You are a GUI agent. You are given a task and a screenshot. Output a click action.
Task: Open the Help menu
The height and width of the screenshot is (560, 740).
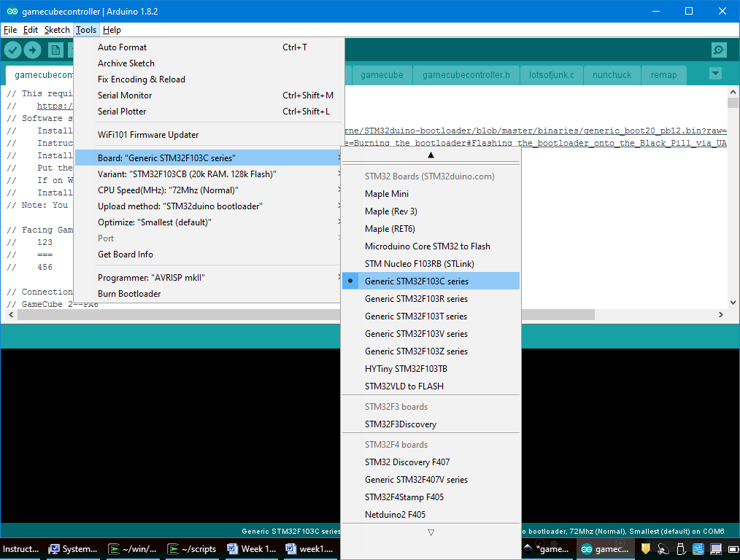pos(112,30)
